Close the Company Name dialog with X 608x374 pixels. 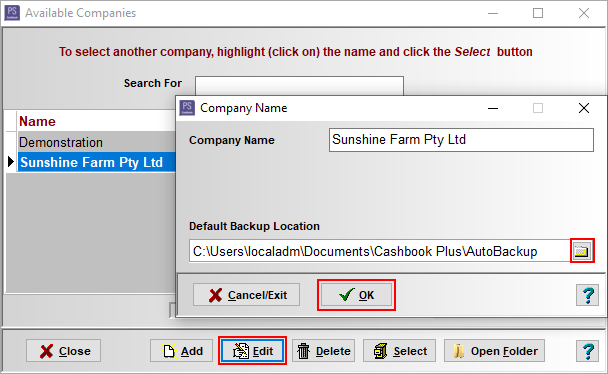coord(584,108)
